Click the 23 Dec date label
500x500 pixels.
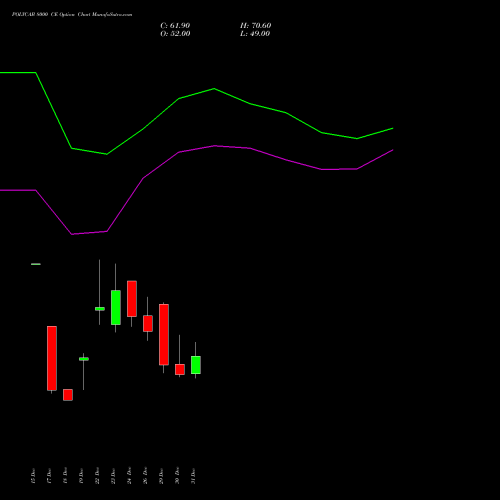click(113, 476)
